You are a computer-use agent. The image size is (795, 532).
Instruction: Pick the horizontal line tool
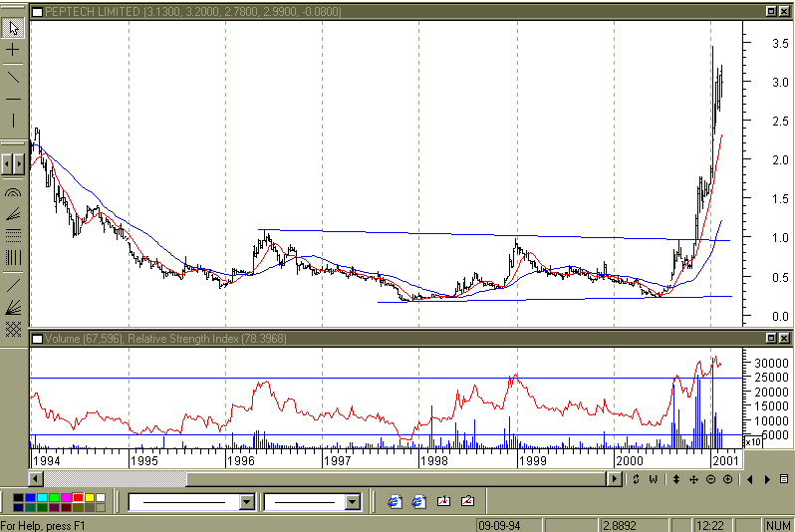[x=13, y=99]
